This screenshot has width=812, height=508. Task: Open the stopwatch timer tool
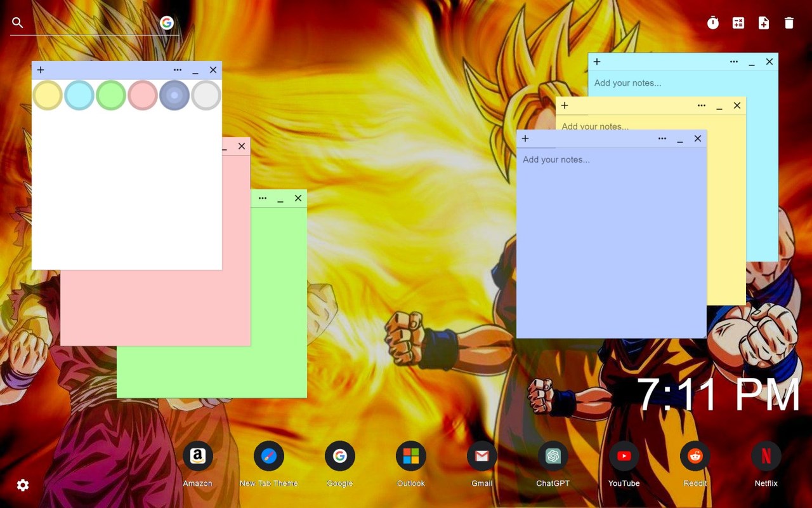click(713, 23)
